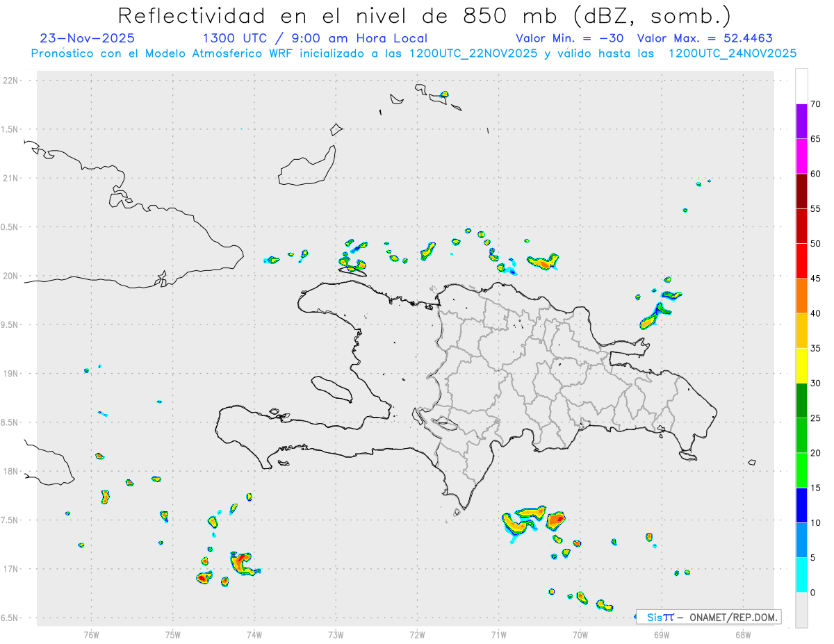Select the gold 35–40 dBZ color segment
Viewport: 834px width, 644px height.
click(x=801, y=331)
